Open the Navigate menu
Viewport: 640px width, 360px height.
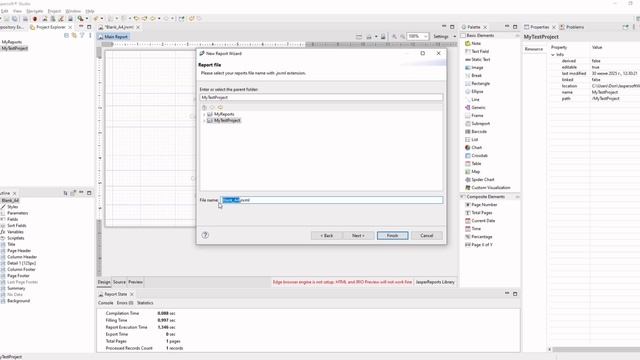point(35,11)
